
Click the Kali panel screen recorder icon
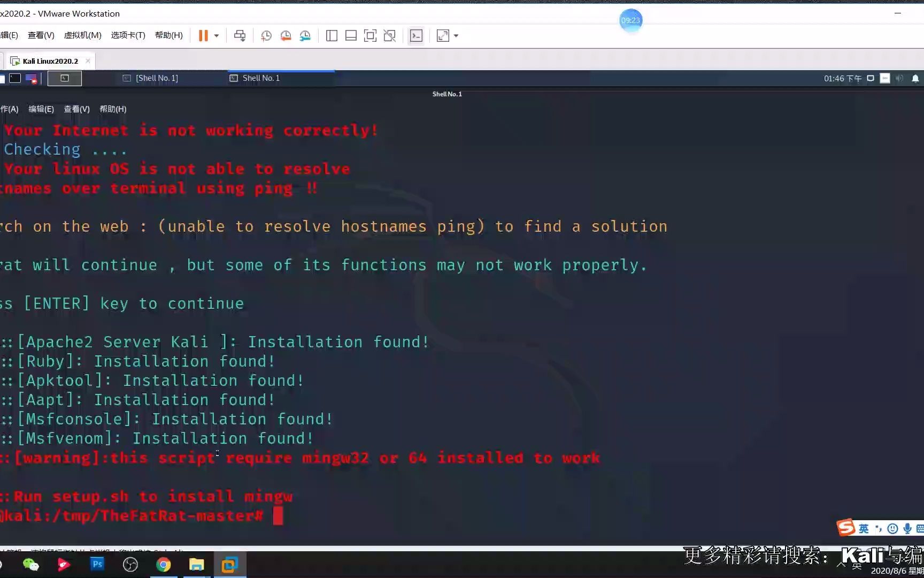32,79
